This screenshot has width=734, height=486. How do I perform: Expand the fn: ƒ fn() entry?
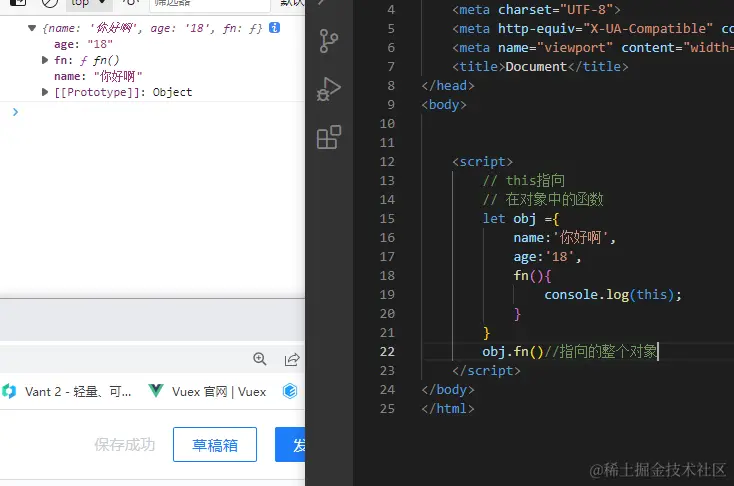click(45, 60)
